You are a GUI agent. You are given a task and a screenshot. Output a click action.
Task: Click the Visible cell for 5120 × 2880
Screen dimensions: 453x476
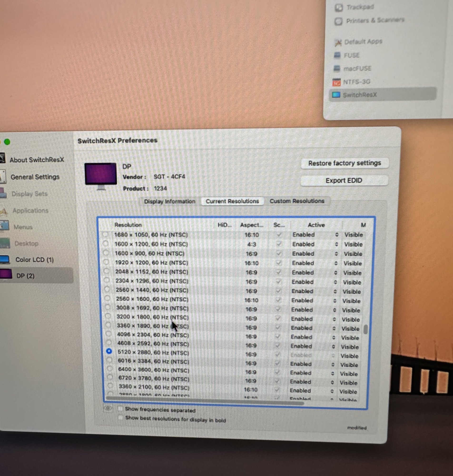coord(350,356)
